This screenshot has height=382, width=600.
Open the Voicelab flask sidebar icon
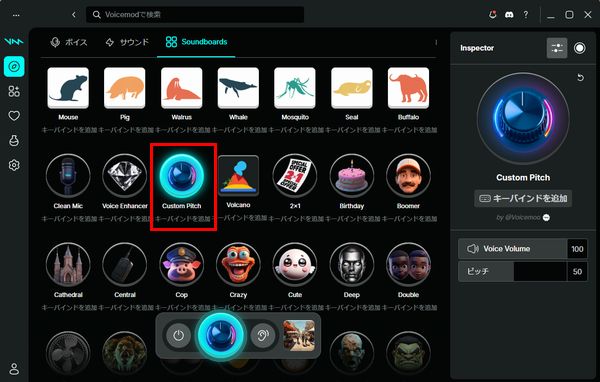tap(14, 140)
